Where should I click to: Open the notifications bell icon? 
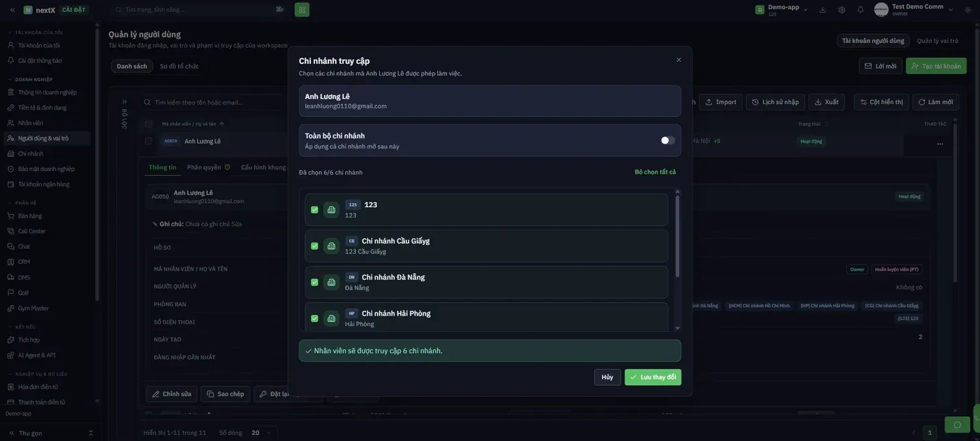tap(860, 10)
